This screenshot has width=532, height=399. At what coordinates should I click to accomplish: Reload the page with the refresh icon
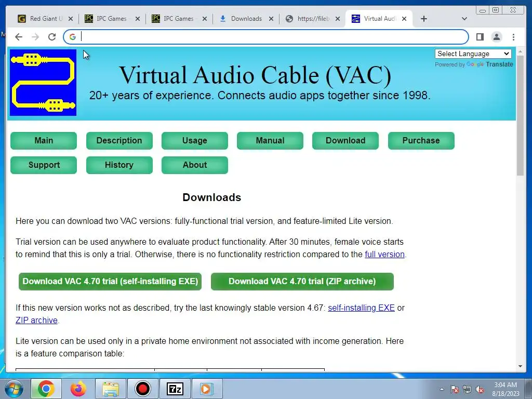[x=52, y=37]
